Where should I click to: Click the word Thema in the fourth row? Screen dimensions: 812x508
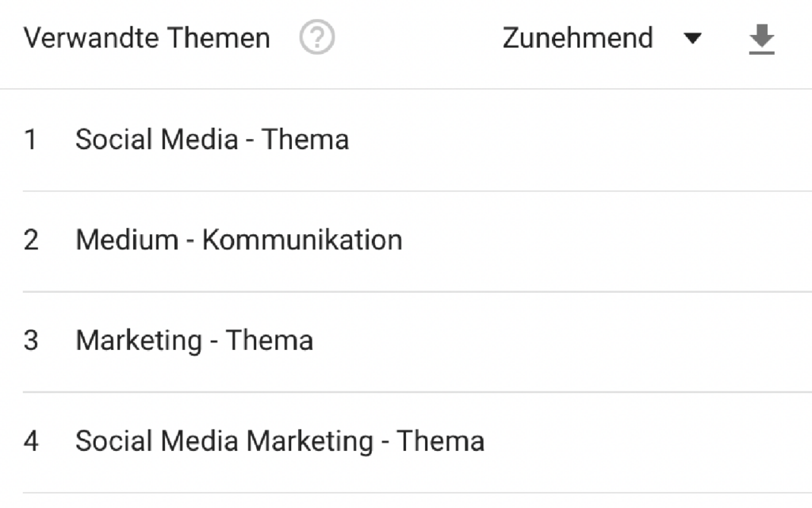pyautogui.click(x=441, y=441)
